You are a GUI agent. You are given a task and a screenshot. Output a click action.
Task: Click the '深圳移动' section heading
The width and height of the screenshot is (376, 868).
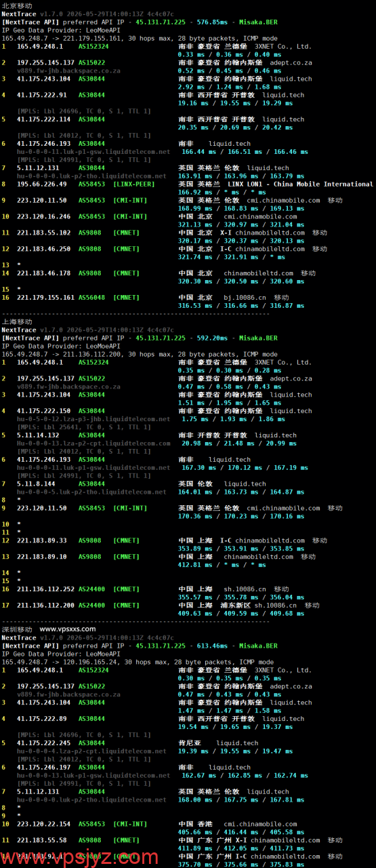coord(17,629)
